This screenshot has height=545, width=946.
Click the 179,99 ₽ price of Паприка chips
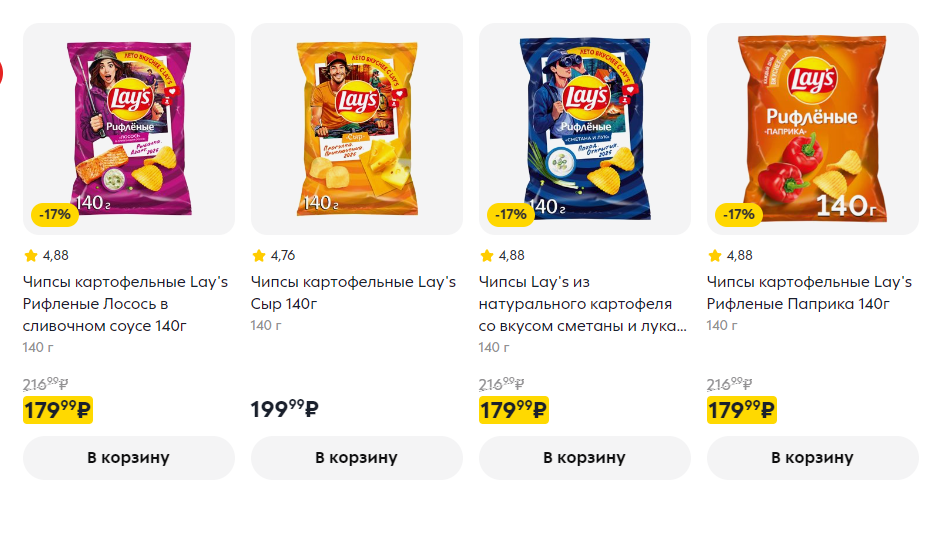click(x=742, y=410)
